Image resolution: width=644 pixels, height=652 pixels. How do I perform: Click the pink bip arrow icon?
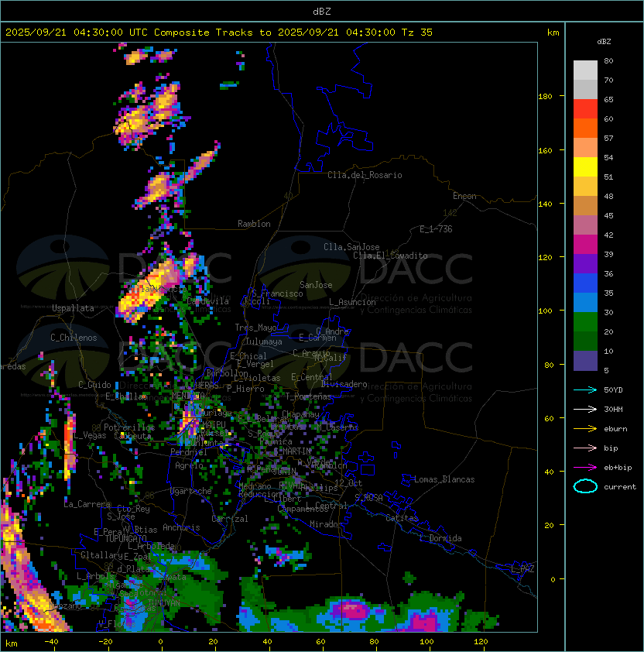[585, 448]
